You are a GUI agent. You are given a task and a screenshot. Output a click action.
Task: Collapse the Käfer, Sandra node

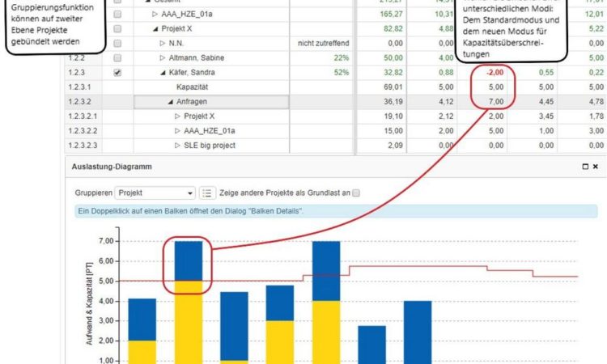coord(163,73)
